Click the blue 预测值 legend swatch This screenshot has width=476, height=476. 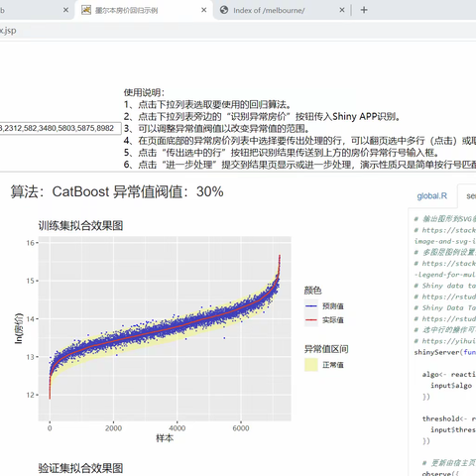(x=311, y=306)
